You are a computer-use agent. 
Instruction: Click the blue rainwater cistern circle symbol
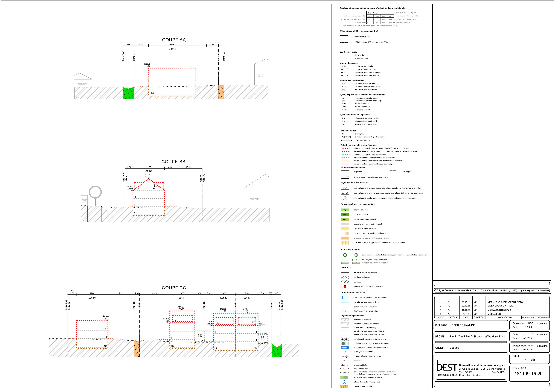tap(344, 382)
